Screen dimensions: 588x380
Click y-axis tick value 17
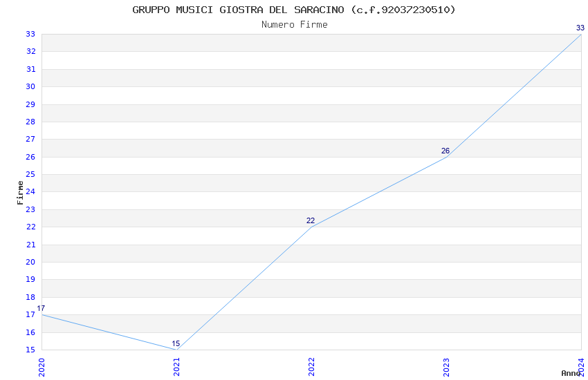(30, 314)
